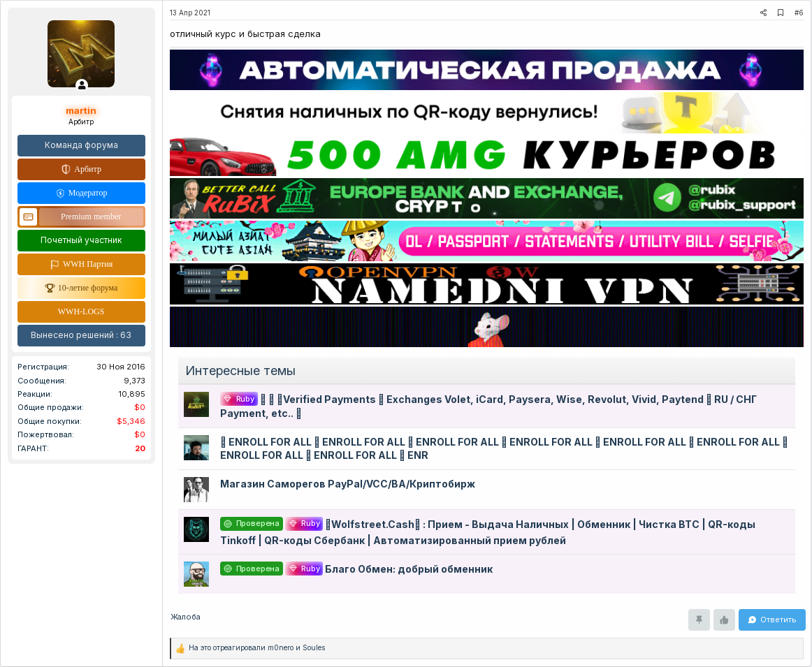Click Вынесено решений : 63 badge

(81, 335)
